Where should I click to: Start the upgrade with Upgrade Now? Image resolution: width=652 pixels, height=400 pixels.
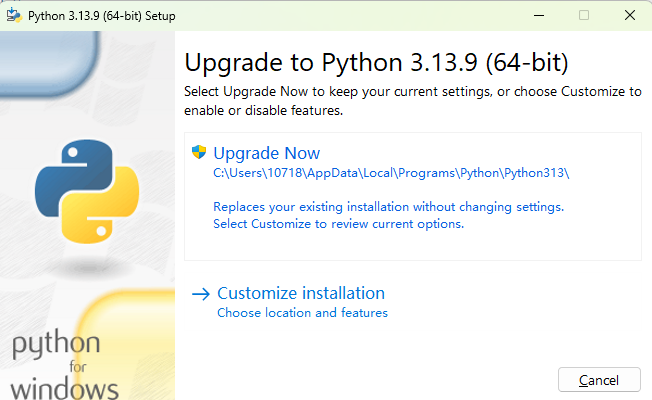[x=267, y=153]
